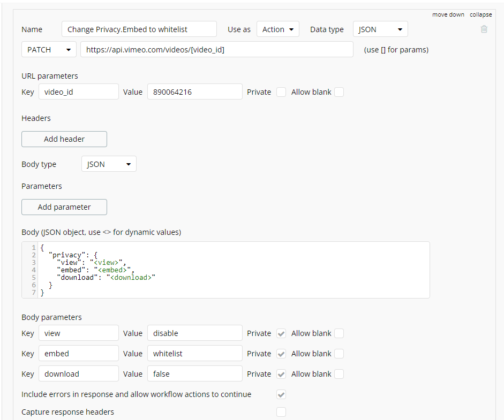Click the Add parameter button

tap(64, 207)
